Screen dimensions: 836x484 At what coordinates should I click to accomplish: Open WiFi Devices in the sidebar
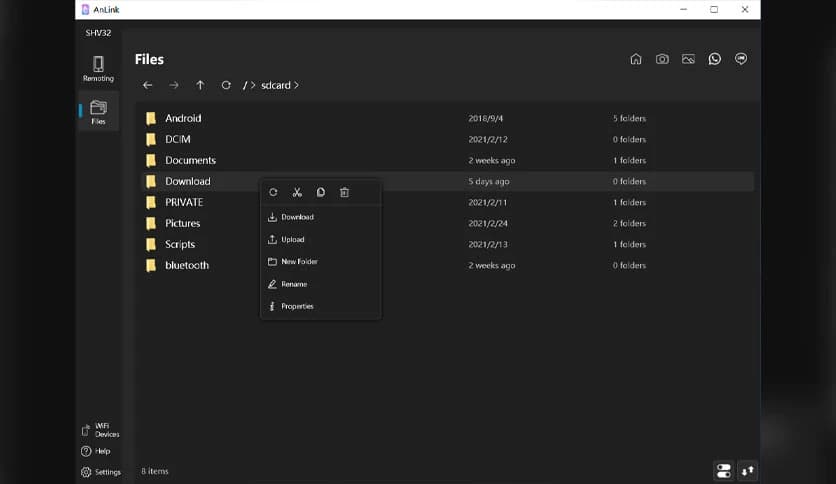click(x=99, y=430)
